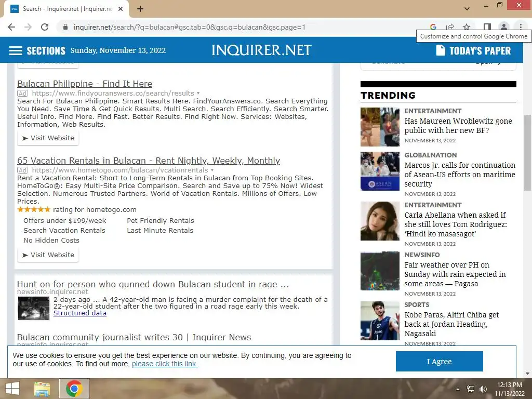Open Marcos Jr. Asean-US maritime story
The image size is (532, 399).
point(460,175)
